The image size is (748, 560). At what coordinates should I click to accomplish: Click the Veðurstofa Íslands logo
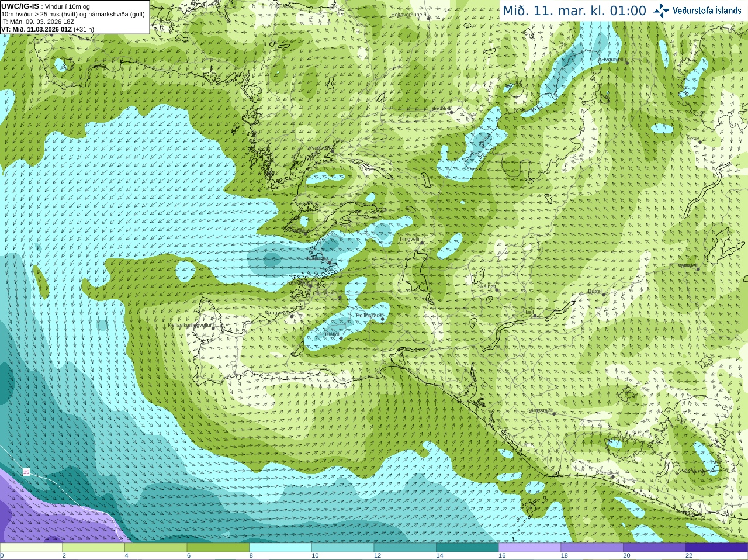point(697,10)
